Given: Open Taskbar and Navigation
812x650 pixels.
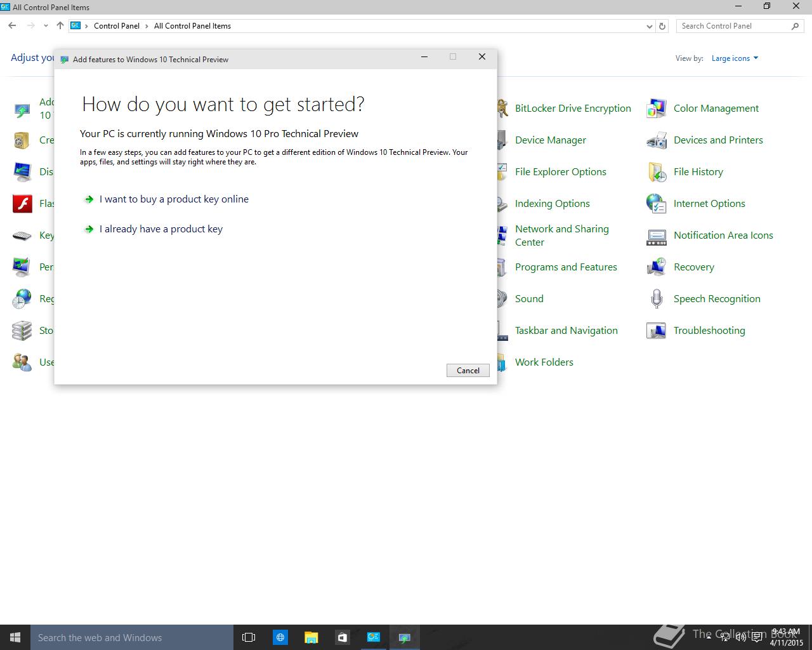Looking at the screenshot, I should click(566, 331).
